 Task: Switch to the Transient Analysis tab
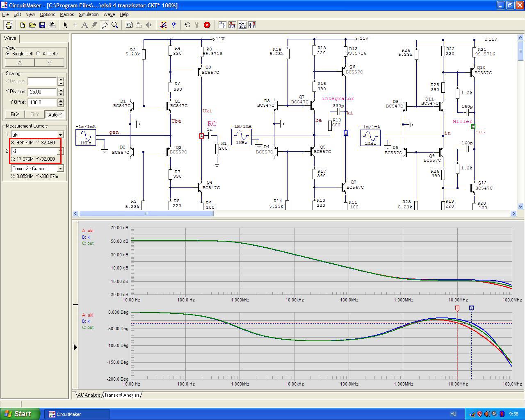[122, 395]
